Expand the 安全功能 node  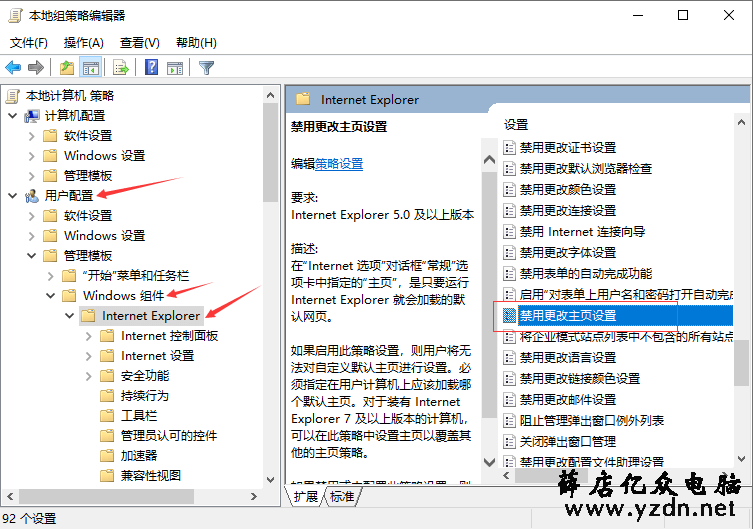point(89,376)
